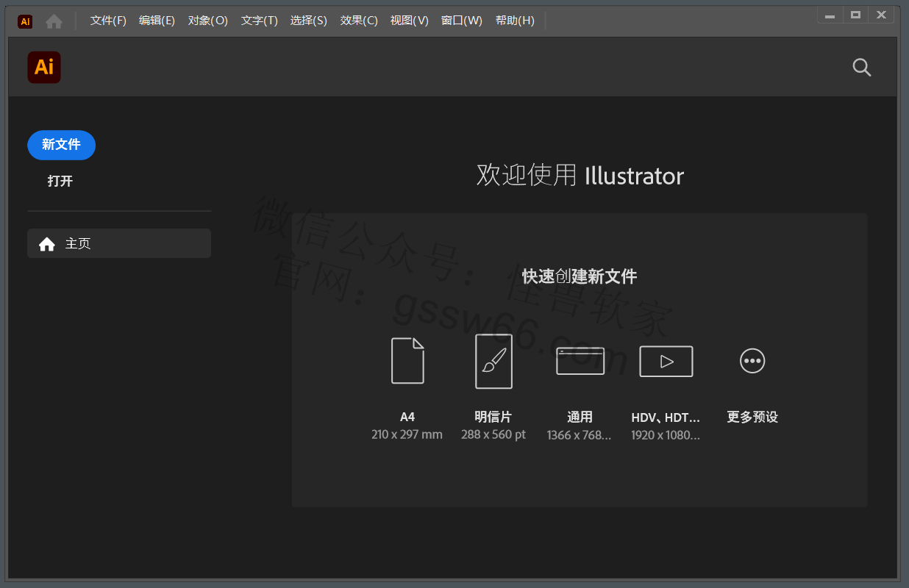Click the large Ai application logo
Viewport: 909px width, 588px height.
click(x=44, y=67)
